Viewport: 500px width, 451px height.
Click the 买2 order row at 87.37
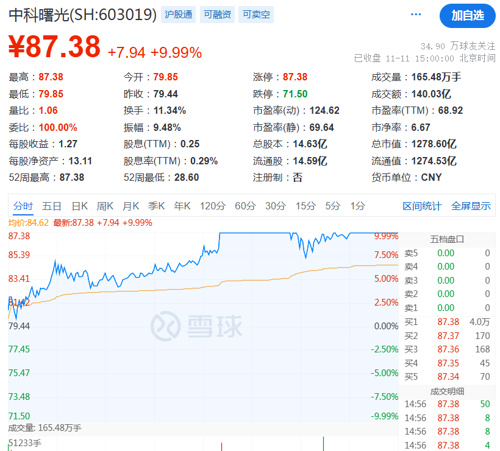pos(447,336)
